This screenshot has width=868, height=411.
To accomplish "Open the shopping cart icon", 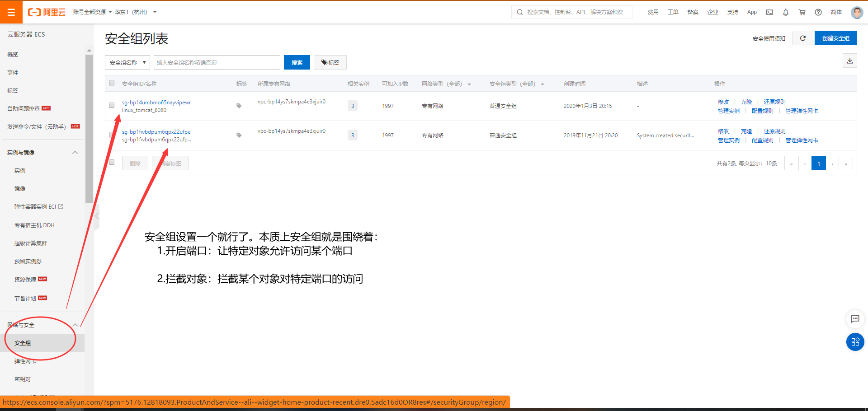I will [802, 12].
